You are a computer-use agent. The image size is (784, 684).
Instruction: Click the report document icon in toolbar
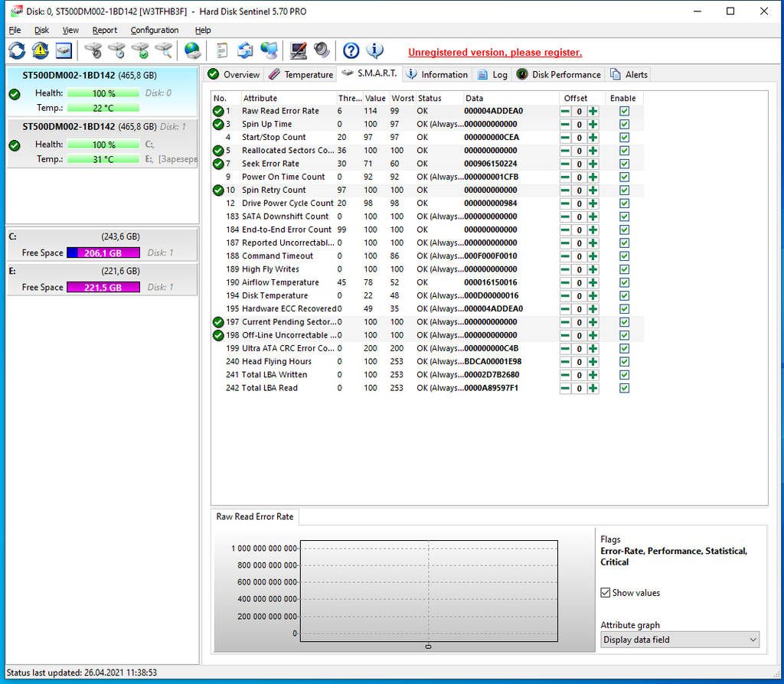pos(222,51)
